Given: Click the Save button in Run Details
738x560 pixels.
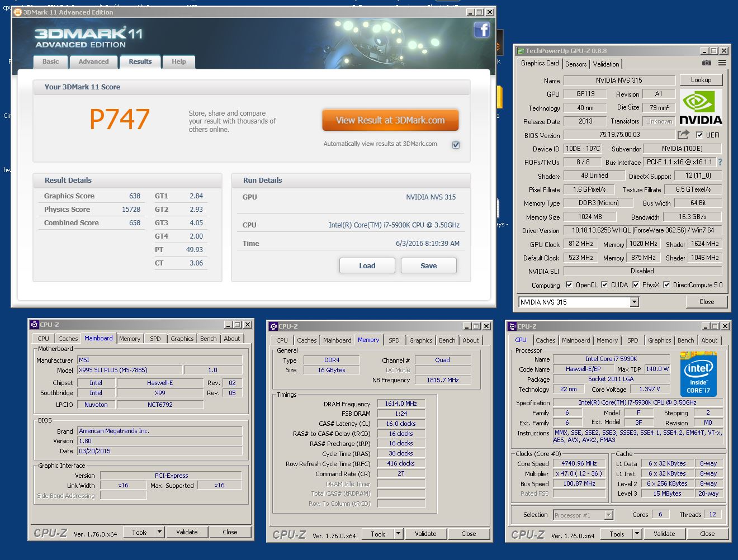Looking at the screenshot, I should pos(429,265).
